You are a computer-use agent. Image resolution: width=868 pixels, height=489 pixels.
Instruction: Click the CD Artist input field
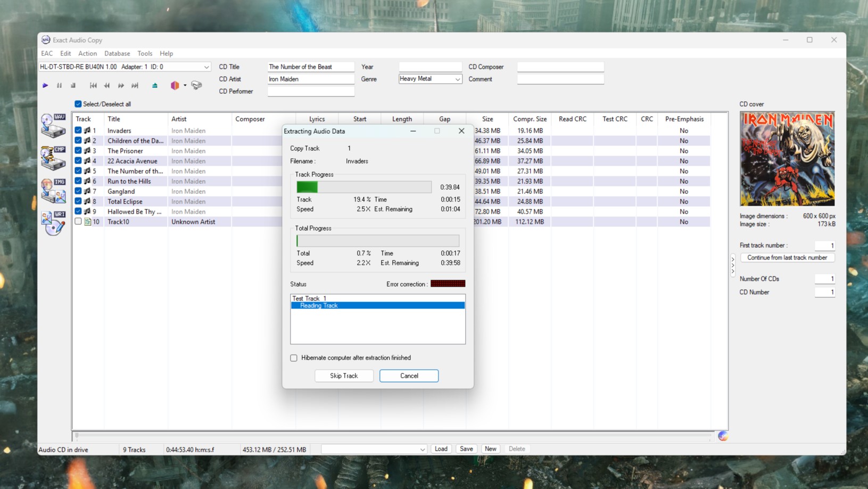point(311,79)
